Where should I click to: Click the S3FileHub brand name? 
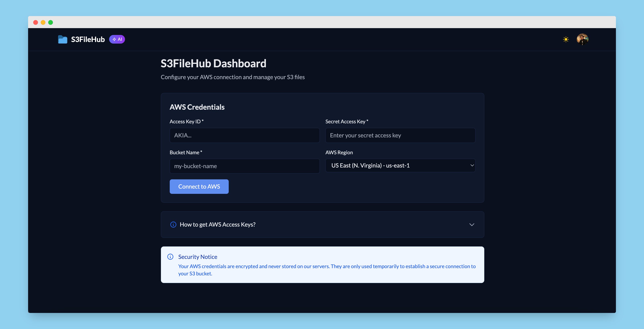[x=88, y=39]
